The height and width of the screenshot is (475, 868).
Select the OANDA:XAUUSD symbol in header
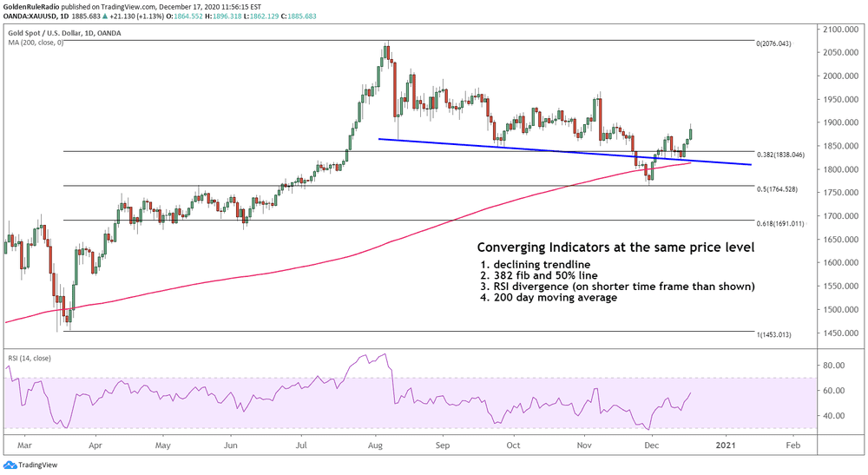pos(33,16)
